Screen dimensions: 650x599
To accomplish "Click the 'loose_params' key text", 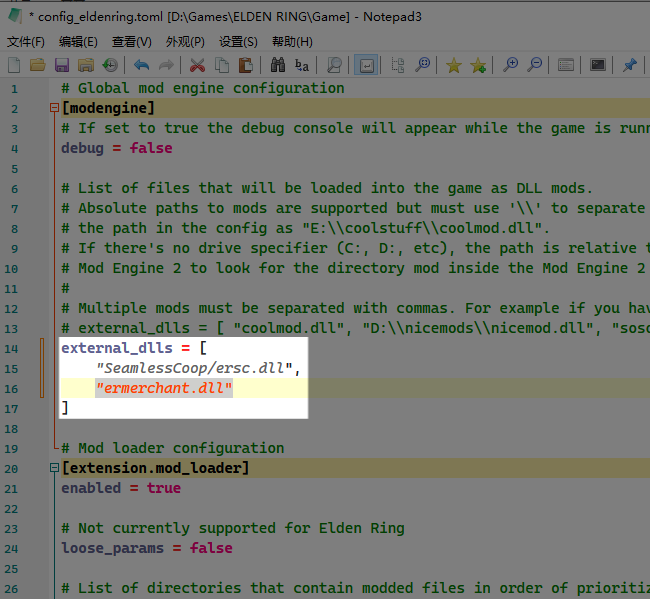I will pos(113,548).
